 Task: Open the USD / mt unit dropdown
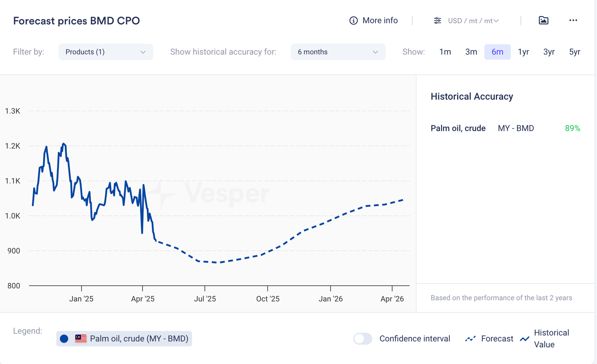point(473,21)
